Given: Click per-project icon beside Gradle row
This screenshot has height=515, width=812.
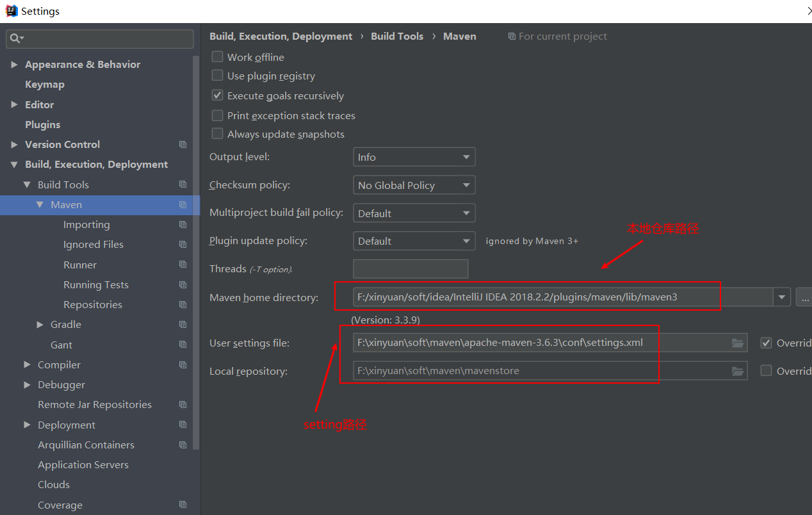Looking at the screenshot, I should click(x=183, y=325).
